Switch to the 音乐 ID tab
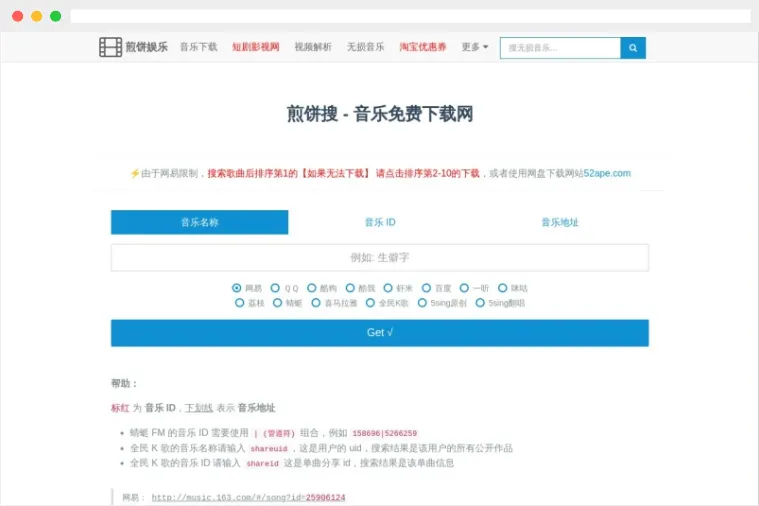The width and height of the screenshot is (759, 506). 380,222
